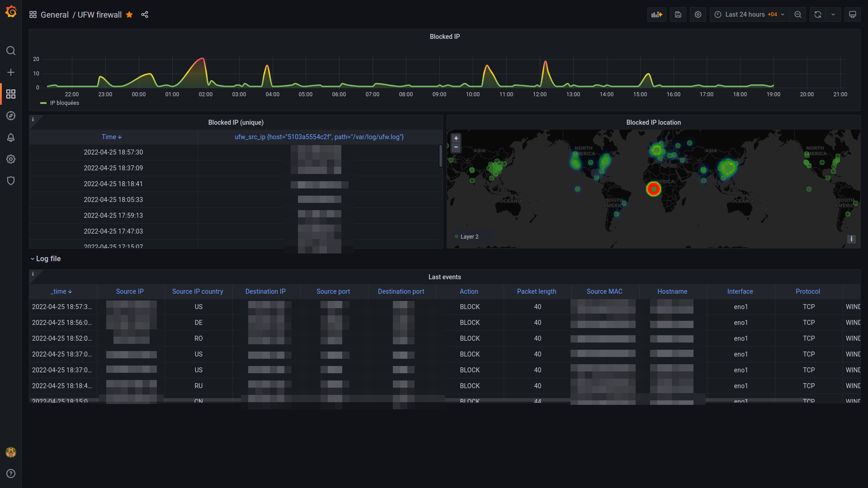Share the dashboard via share icon
868x488 pixels.
point(145,14)
